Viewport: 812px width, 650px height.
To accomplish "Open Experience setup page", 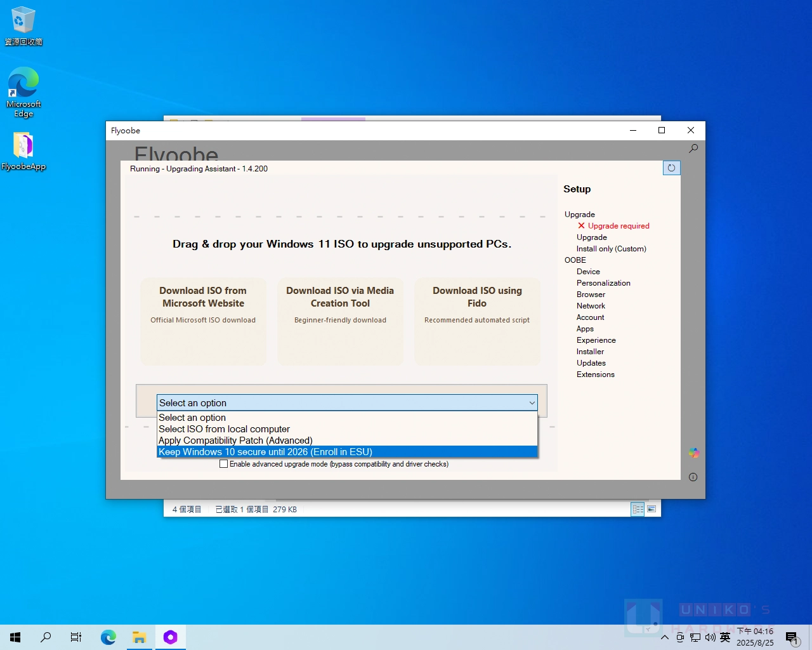I will (596, 340).
